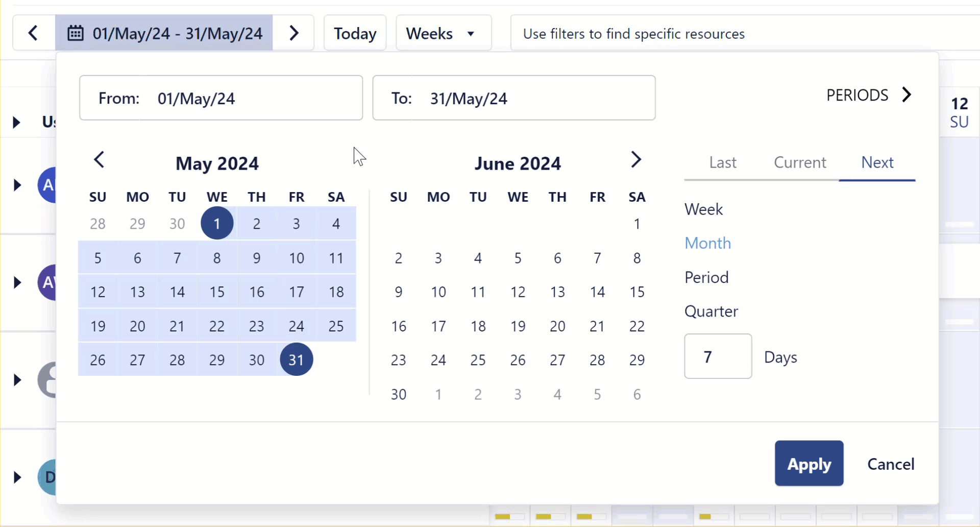Cancel the date picker

(891, 464)
